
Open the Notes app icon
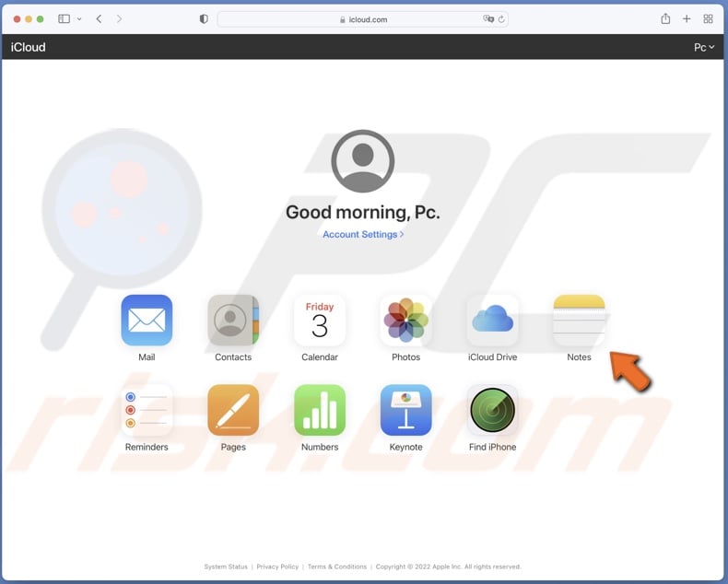tap(579, 320)
